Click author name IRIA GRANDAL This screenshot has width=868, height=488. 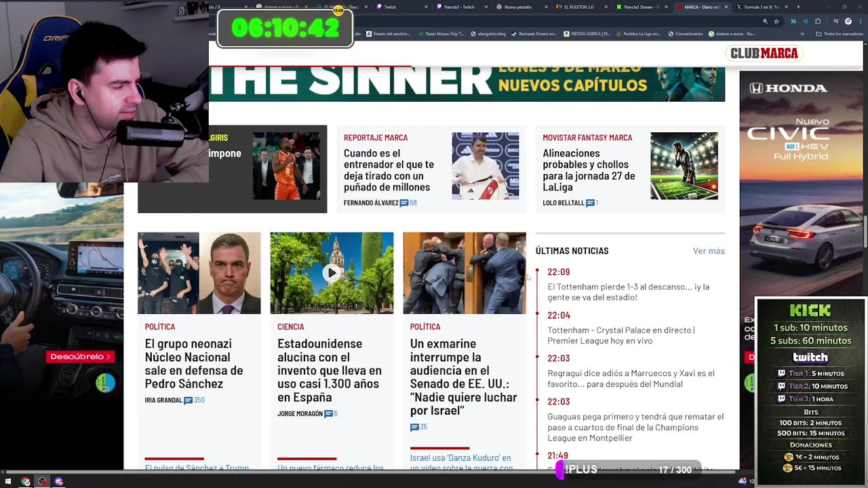point(163,401)
